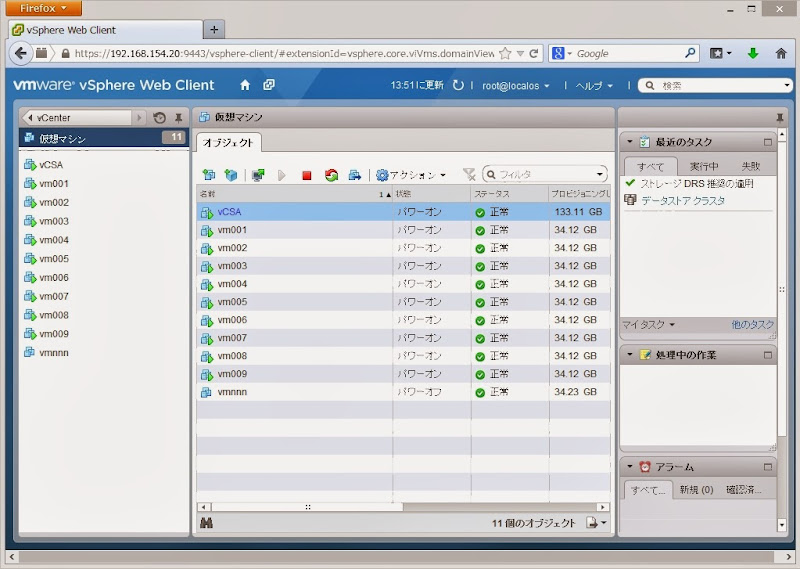The width and height of the screenshot is (800, 569).
Task: Open the データストア クラスタ link
Action: pyautogui.click(x=683, y=201)
